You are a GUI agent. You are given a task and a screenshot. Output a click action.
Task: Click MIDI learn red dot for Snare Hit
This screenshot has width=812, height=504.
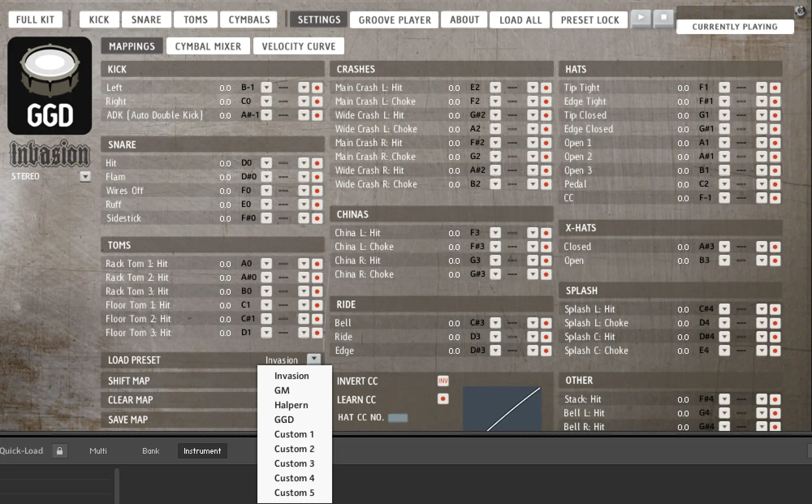click(317, 163)
